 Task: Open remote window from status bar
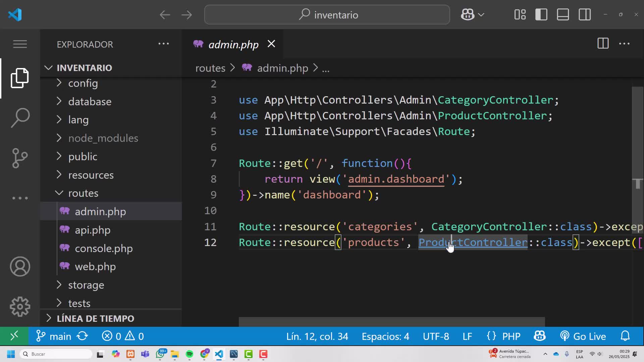click(x=14, y=336)
